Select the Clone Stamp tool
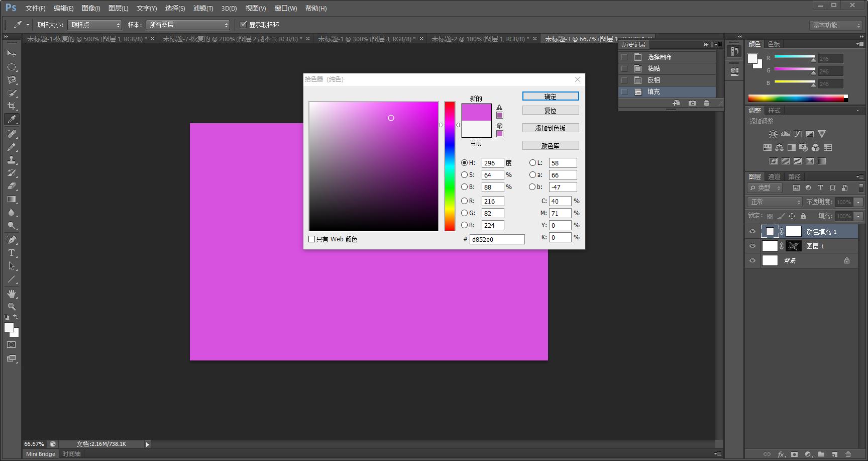The image size is (868, 461). pyautogui.click(x=12, y=160)
